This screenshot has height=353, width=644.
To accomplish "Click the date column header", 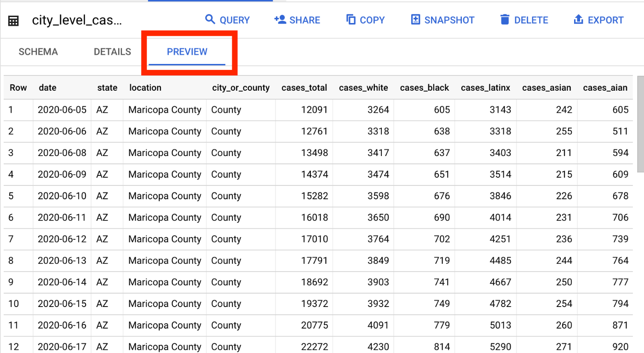I will [47, 87].
